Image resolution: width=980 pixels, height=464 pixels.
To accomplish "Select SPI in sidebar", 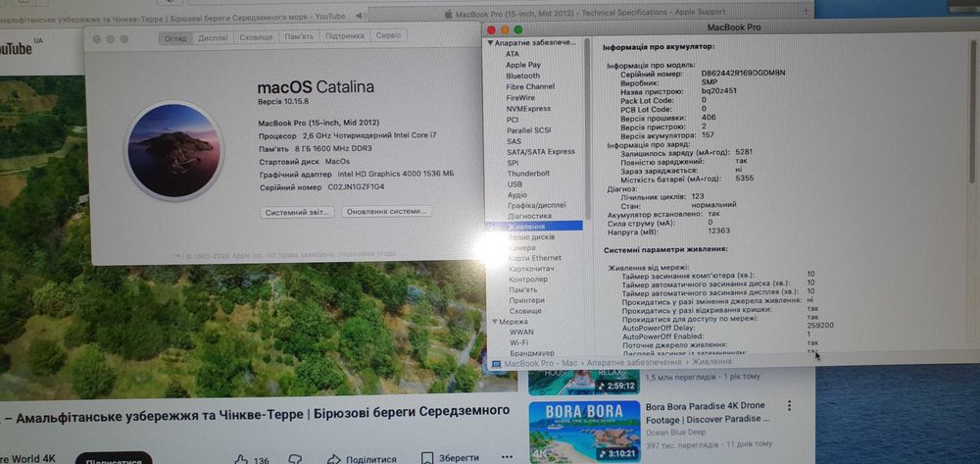I will pos(513,163).
